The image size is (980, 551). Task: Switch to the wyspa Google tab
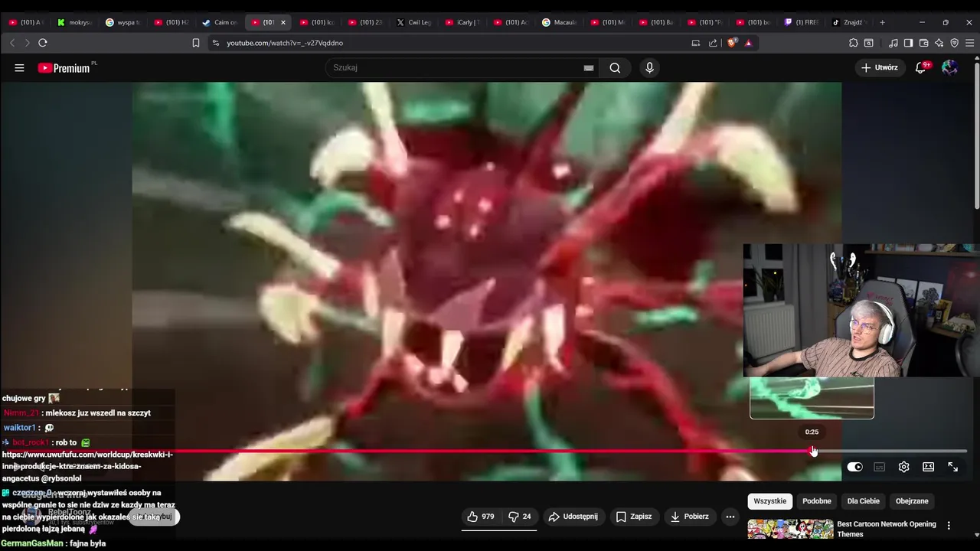pos(123,22)
